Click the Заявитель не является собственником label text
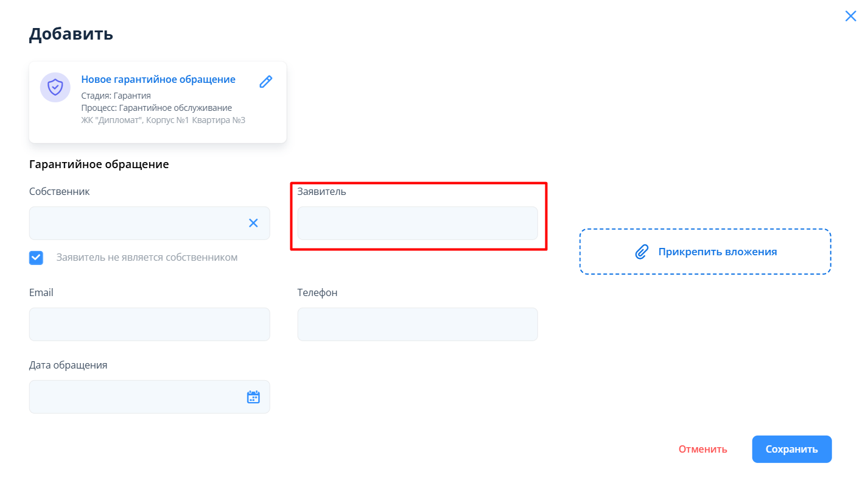 point(147,258)
